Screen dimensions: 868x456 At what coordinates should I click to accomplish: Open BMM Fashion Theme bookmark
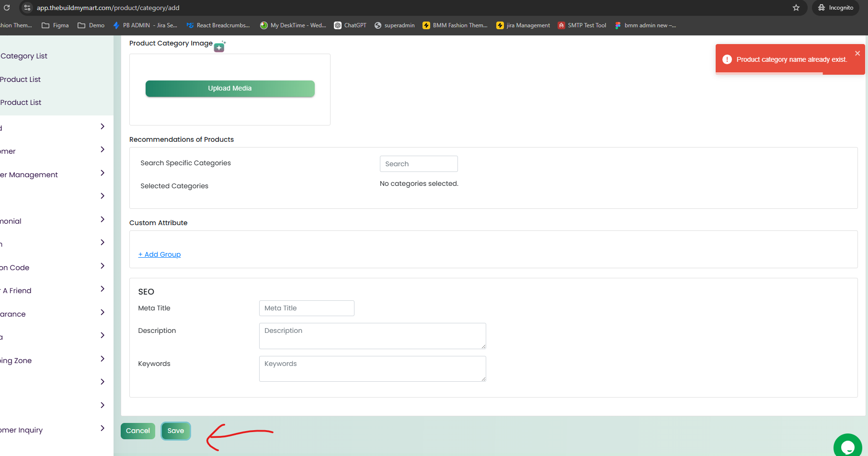pos(455,25)
